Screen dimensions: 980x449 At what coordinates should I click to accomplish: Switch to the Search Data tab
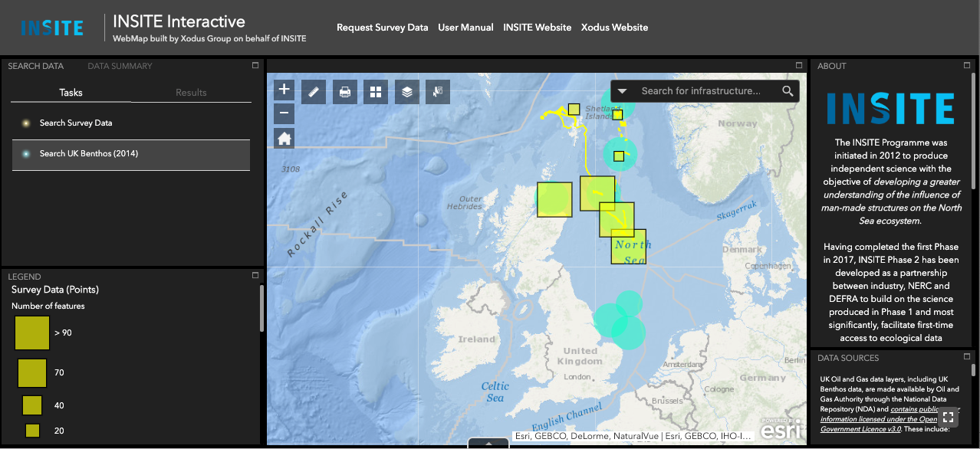(x=36, y=66)
